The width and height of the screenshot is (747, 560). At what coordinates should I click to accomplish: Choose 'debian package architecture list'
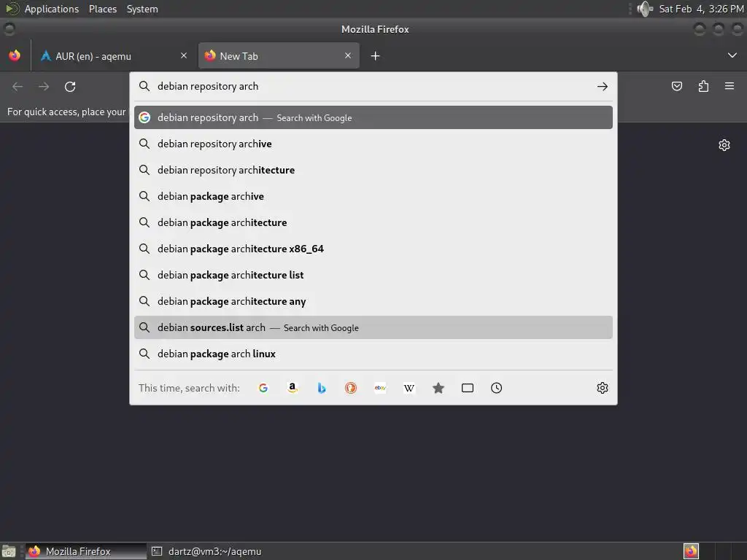click(373, 275)
